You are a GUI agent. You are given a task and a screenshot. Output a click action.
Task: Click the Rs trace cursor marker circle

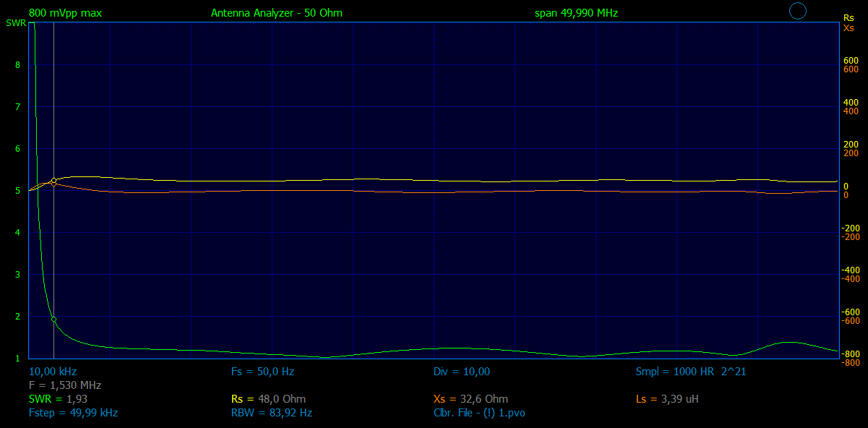(53, 180)
